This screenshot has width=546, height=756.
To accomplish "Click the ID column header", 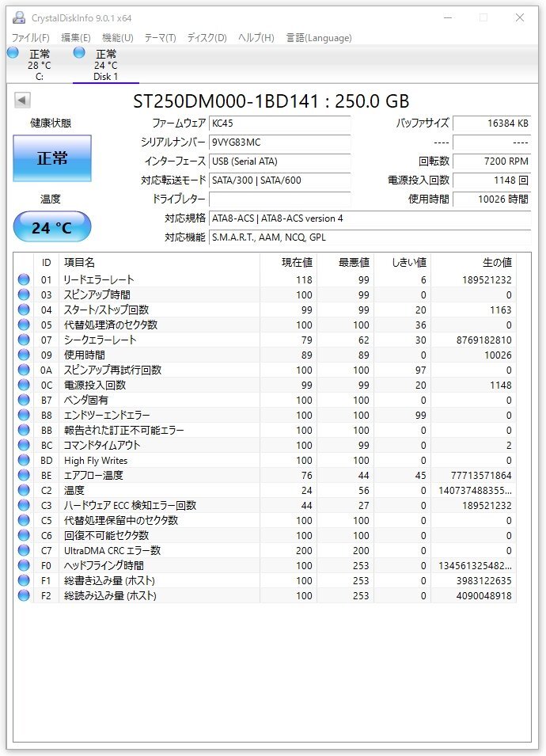I will [x=46, y=262].
